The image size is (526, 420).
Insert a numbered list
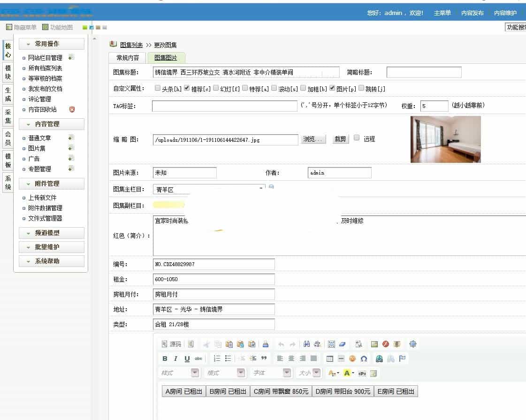click(x=217, y=359)
